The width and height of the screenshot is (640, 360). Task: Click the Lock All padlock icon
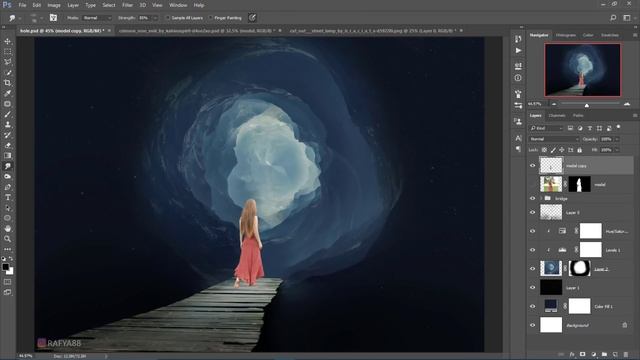pyautogui.click(x=579, y=150)
